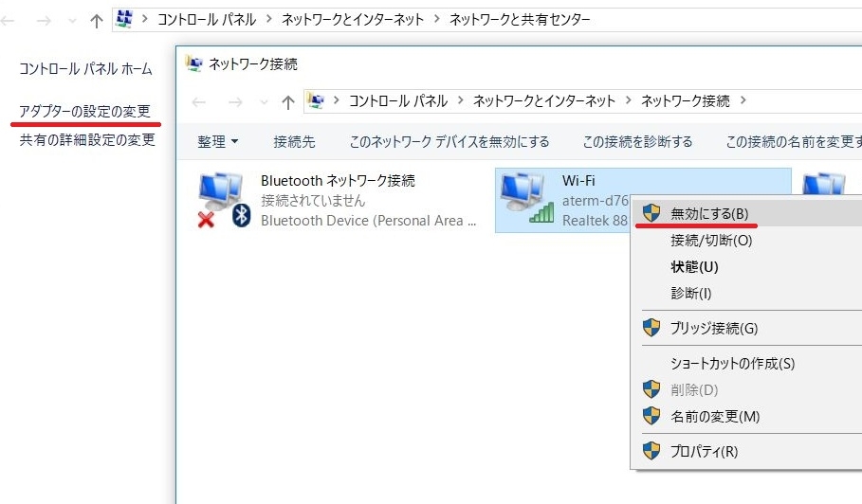This screenshot has width=862, height=504.
Task: Click forward arrow in Network Connections window
Action: (235, 101)
